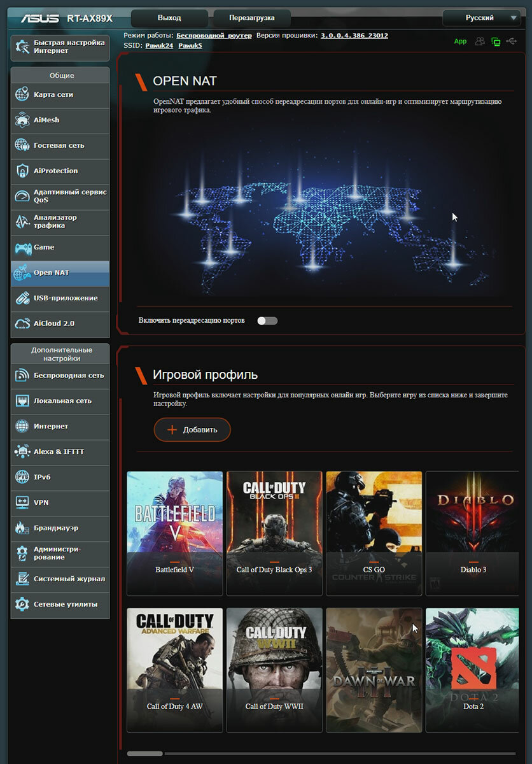
Task: Select the Diablo 3 game card
Action: (473, 534)
